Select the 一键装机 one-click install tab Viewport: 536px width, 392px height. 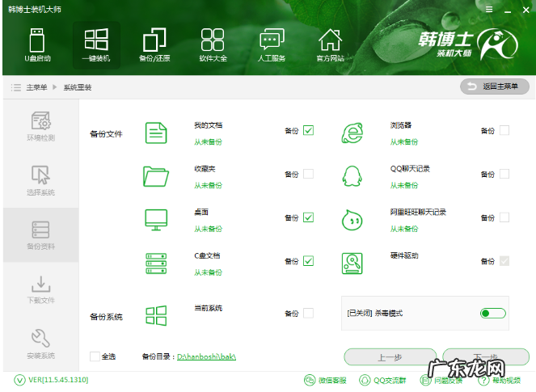(x=96, y=45)
